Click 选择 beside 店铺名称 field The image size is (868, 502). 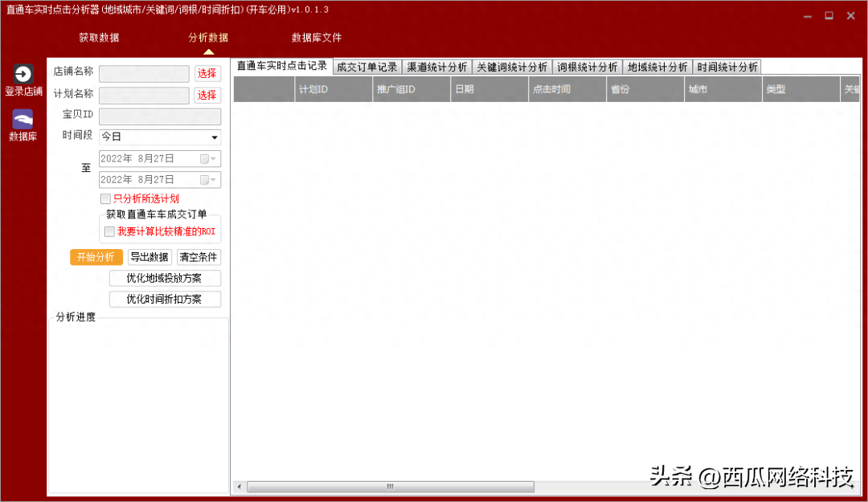coord(207,74)
